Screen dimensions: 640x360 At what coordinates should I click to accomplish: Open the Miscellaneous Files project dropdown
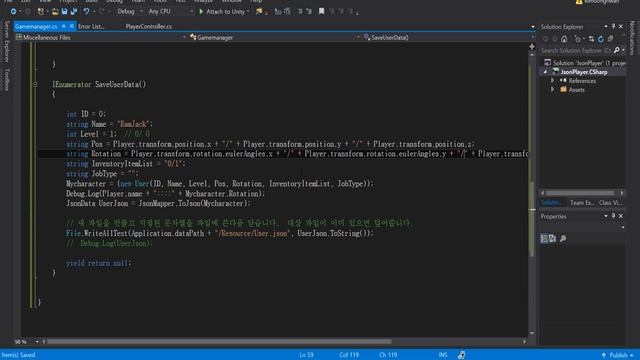point(101,37)
